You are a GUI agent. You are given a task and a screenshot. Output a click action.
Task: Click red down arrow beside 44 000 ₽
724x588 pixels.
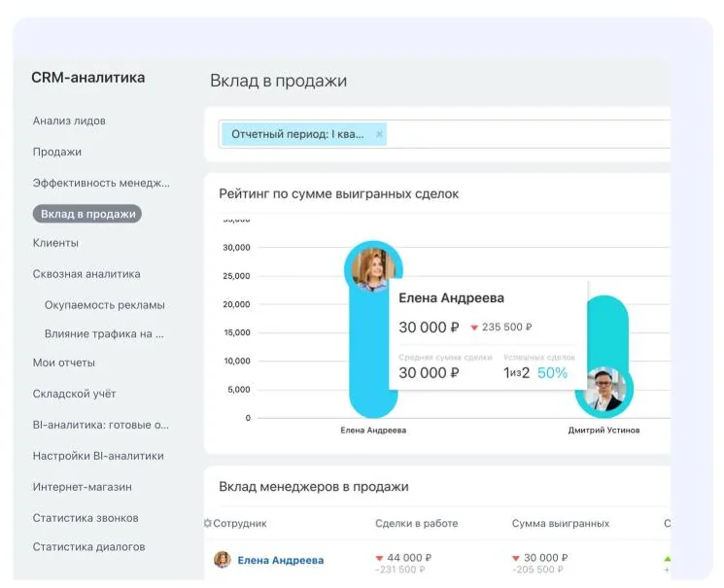380,559
